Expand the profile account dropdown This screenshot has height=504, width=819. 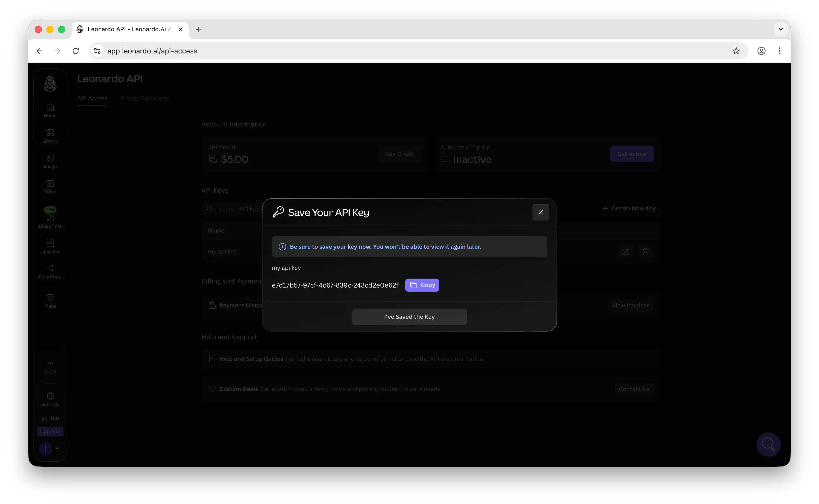(x=49, y=449)
